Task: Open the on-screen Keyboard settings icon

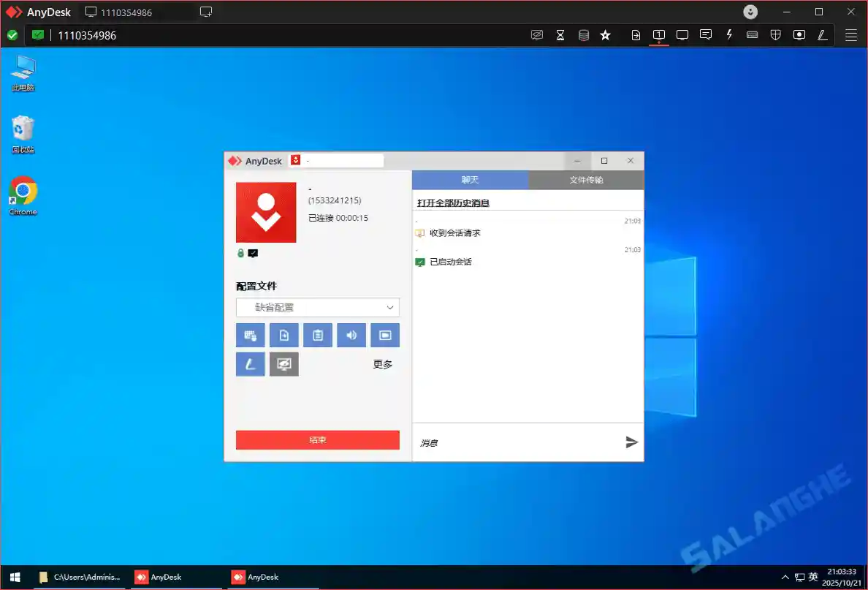Action: pos(752,34)
